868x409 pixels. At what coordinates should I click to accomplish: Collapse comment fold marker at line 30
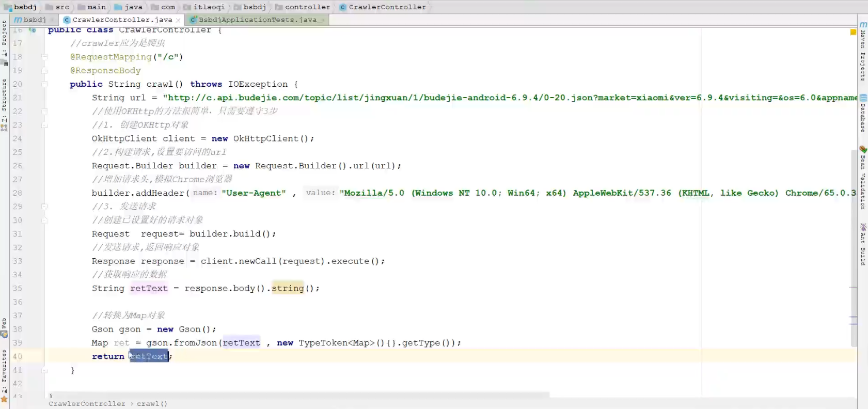pos(44,220)
